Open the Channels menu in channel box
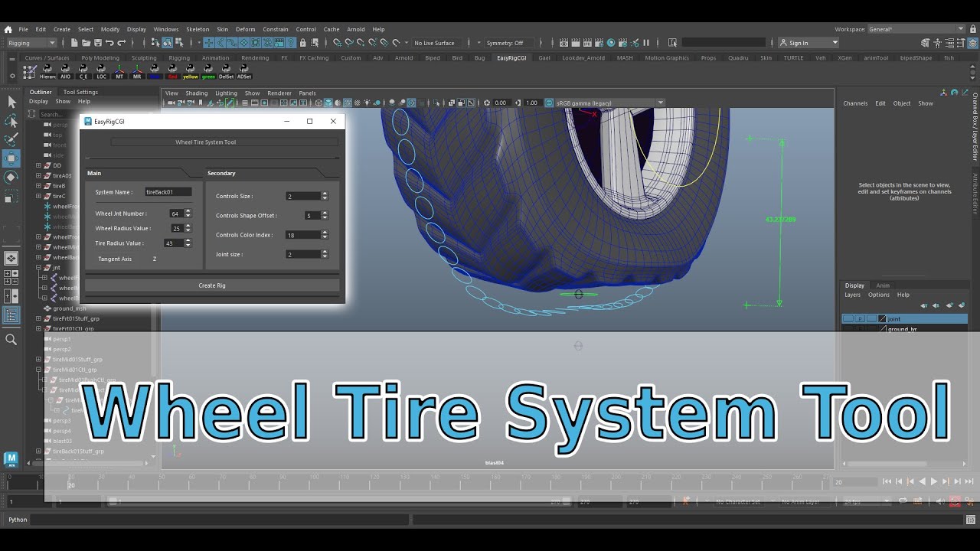This screenshot has width=980, height=551. click(x=855, y=103)
